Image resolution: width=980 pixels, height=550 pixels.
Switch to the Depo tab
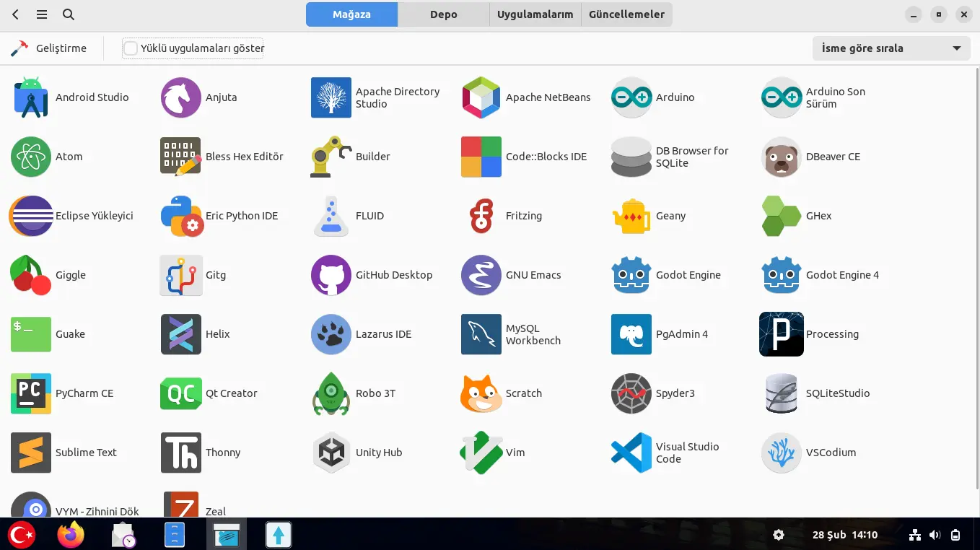tap(443, 14)
